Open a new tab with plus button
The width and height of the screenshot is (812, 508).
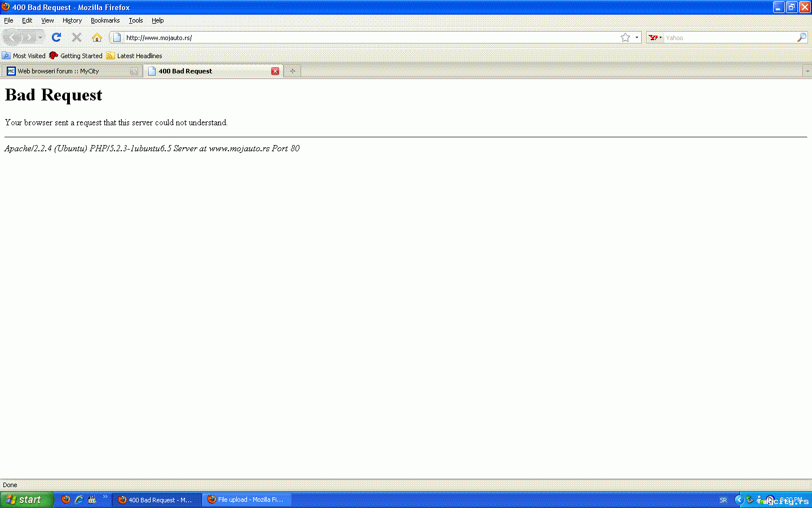tap(292, 71)
